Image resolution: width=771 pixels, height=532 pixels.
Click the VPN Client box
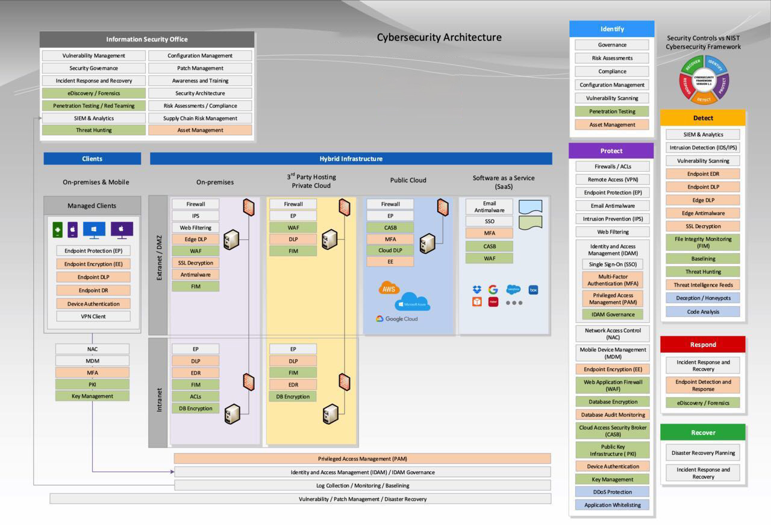pyautogui.click(x=93, y=316)
